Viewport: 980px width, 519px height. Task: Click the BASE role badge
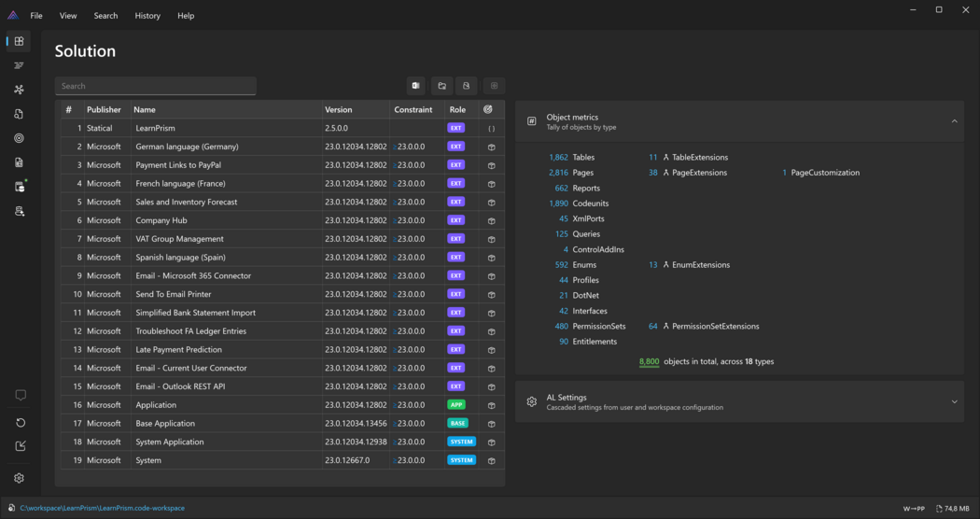coord(457,424)
